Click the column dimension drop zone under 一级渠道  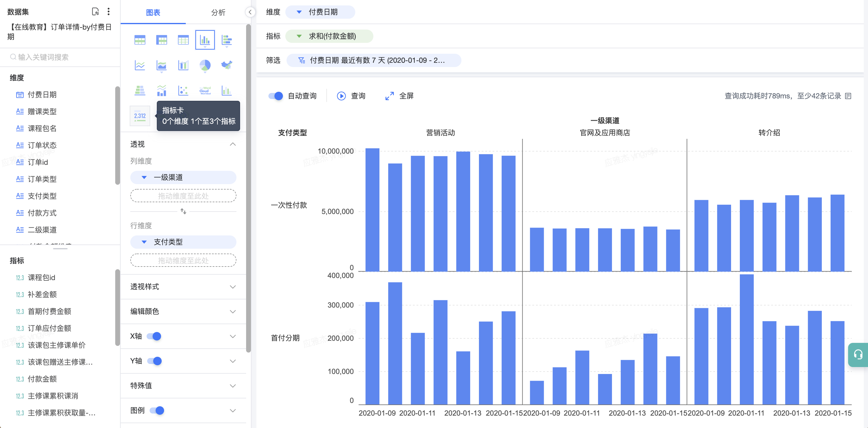[183, 196]
